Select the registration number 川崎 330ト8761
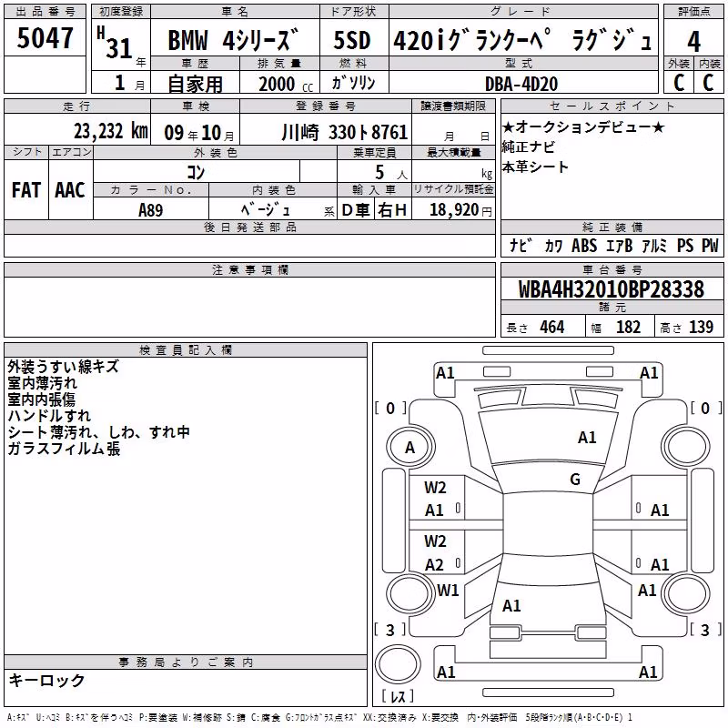Image resolution: width=728 pixels, height=728 pixels. (345, 133)
